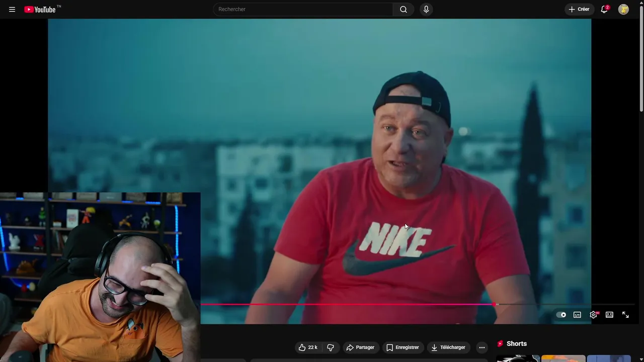Open the notifications bell
Screen dimensions: 644x362
pyautogui.click(x=605, y=9)
